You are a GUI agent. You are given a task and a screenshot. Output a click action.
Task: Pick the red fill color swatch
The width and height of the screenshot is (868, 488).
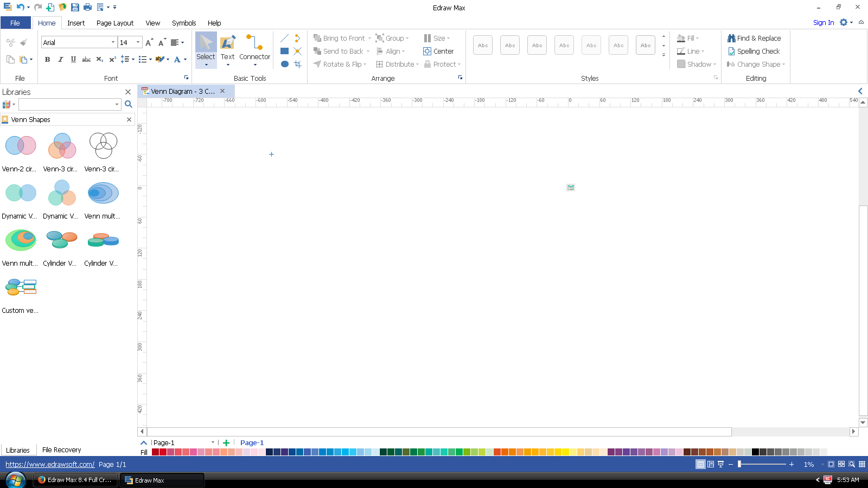tap(163, 452)
